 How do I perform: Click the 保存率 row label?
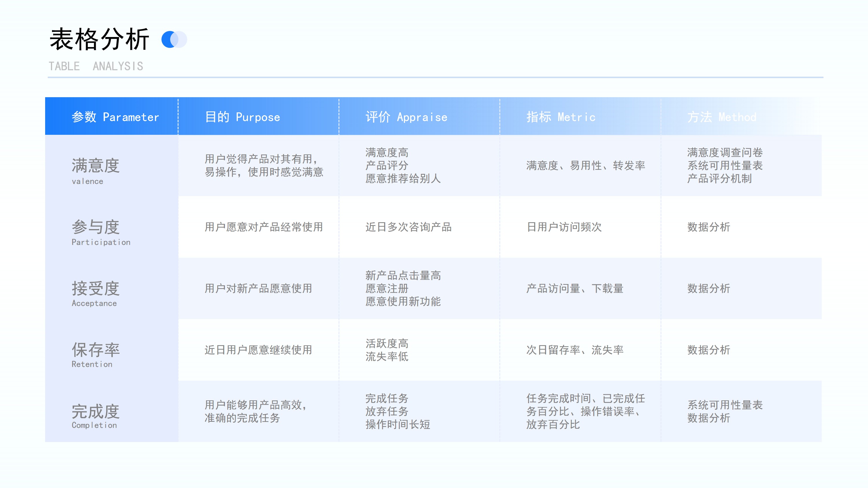tap(96, 349)
